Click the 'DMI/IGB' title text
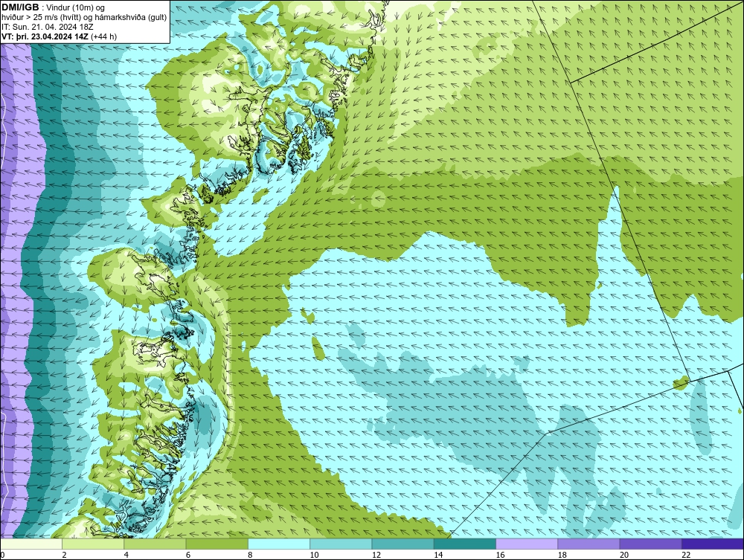744x560 pixels. (x=20, y=7)
